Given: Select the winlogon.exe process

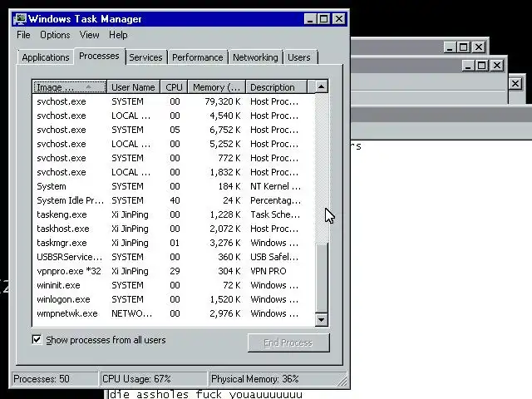Looking at the screenshot, I should [174, 299].
